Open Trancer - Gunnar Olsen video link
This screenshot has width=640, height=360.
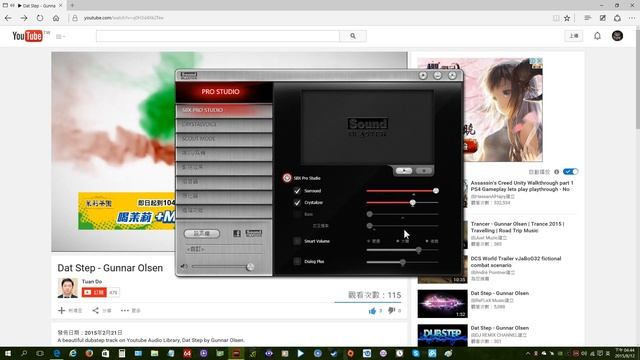click(517, 227)
